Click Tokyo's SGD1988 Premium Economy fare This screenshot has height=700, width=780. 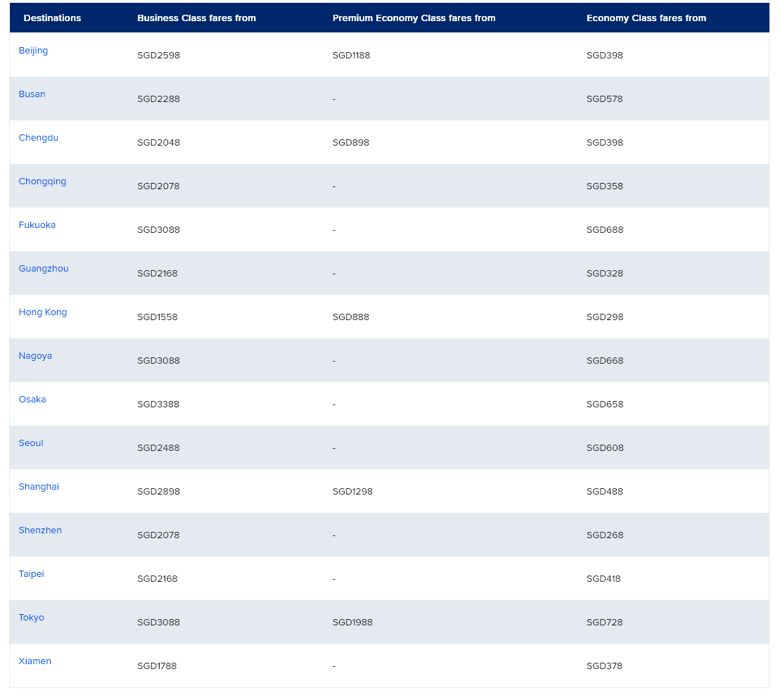(352, 623)
